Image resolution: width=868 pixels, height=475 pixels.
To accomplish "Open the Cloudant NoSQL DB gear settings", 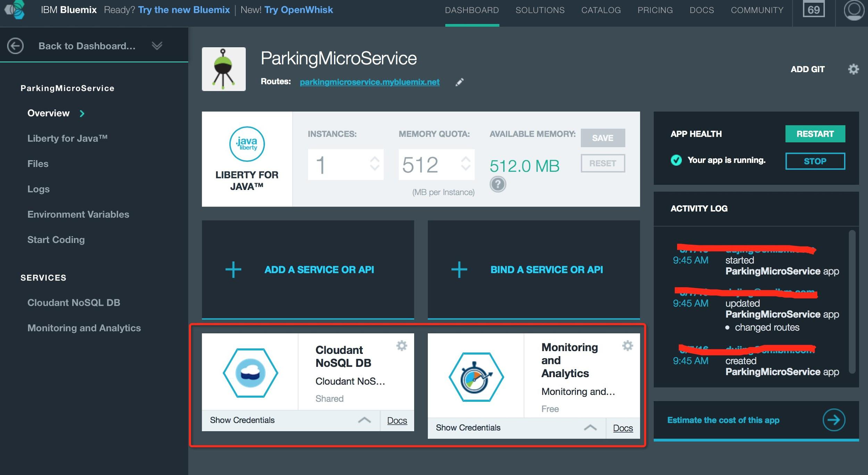I will click(402, 345).
